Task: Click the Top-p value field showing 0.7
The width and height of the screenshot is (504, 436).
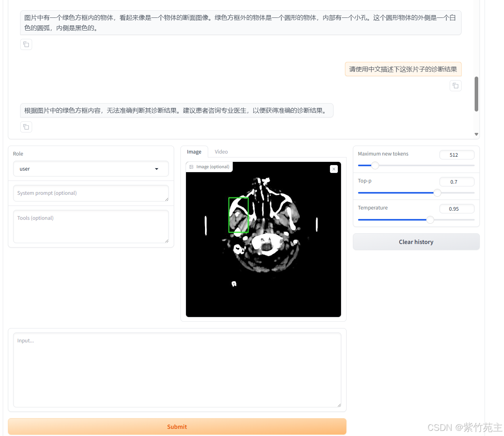Action: 457,182
